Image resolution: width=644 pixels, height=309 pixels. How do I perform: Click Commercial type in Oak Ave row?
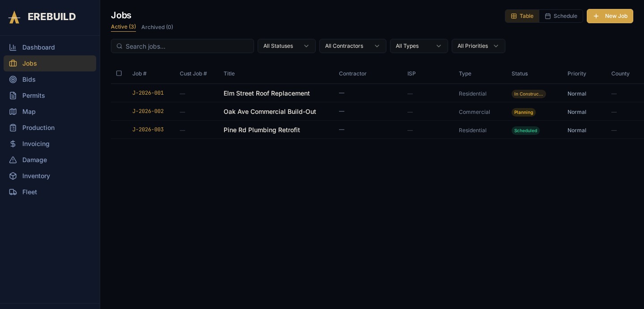click(475, 112)
